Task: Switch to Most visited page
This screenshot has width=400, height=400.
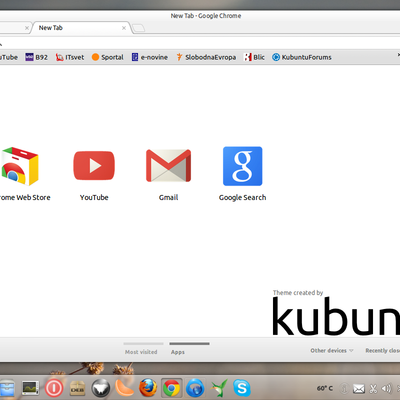Action: [x=141, y=352]
